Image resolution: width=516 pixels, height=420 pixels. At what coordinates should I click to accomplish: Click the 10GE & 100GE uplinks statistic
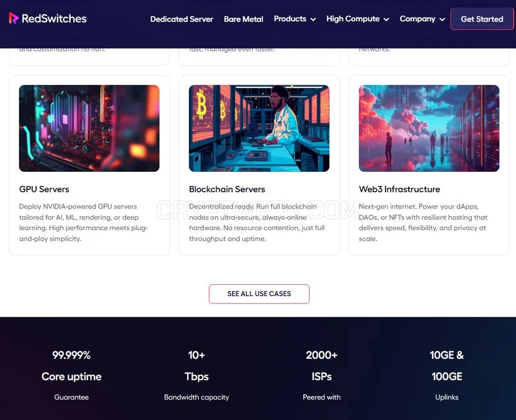pyautogui.click(x=446, y=376)
